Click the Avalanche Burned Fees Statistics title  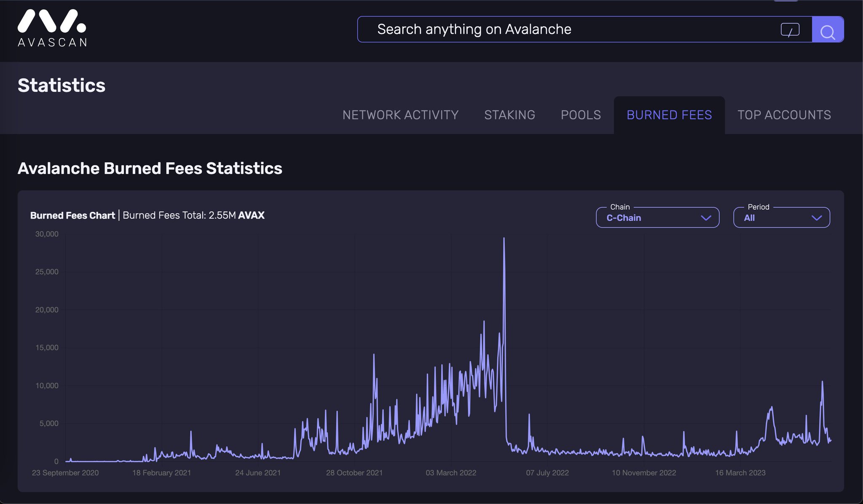tap(150, 168)
